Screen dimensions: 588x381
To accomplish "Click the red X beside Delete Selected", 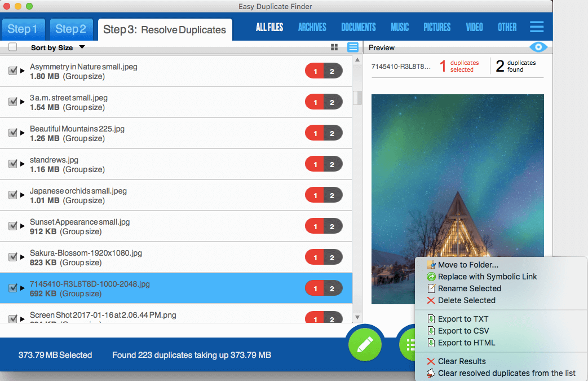I will click(x=431, y=300).
